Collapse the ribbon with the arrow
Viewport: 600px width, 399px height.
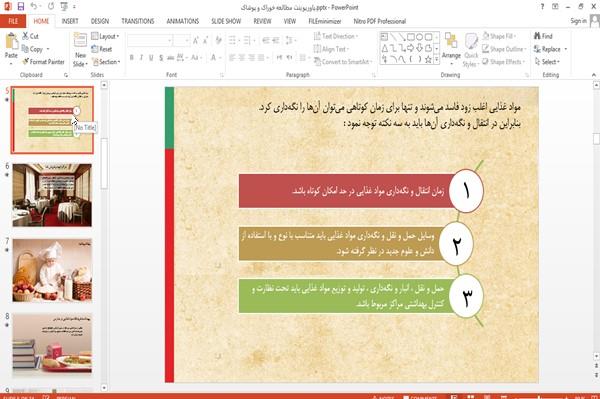coord(593,75)
